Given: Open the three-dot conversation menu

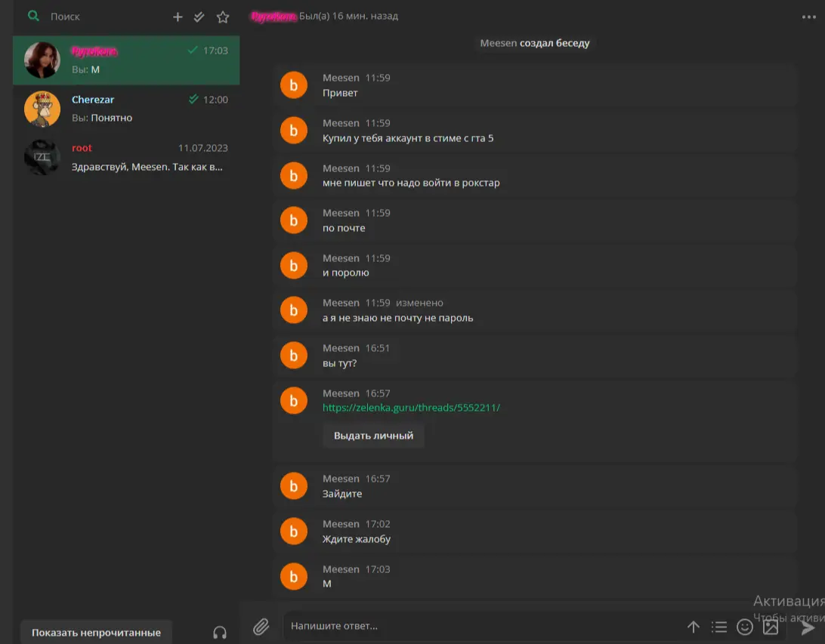Looking at the screenshot, I should click(809, 17).
